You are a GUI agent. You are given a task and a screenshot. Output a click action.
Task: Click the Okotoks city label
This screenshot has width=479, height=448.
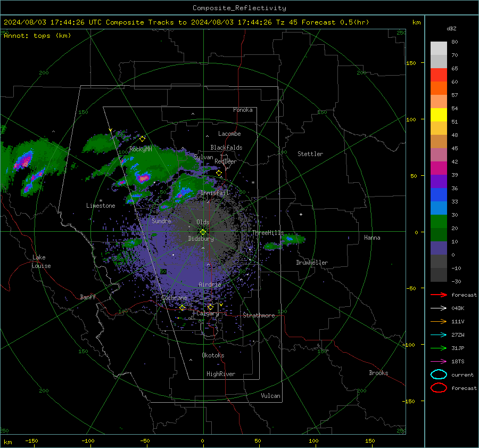click(x=213, y=355)
